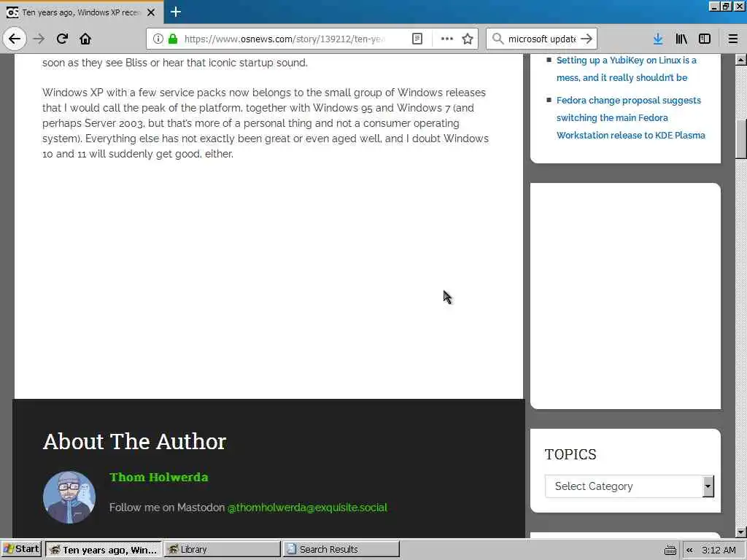Select the Ten years ago, Windows XP tab

(82, 12)
